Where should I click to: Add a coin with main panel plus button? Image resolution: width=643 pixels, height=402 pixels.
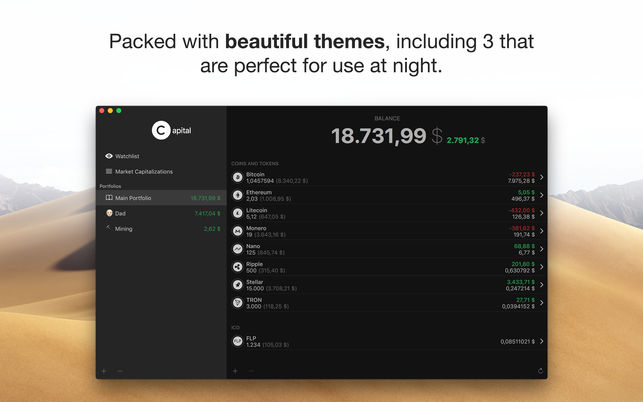235,371
